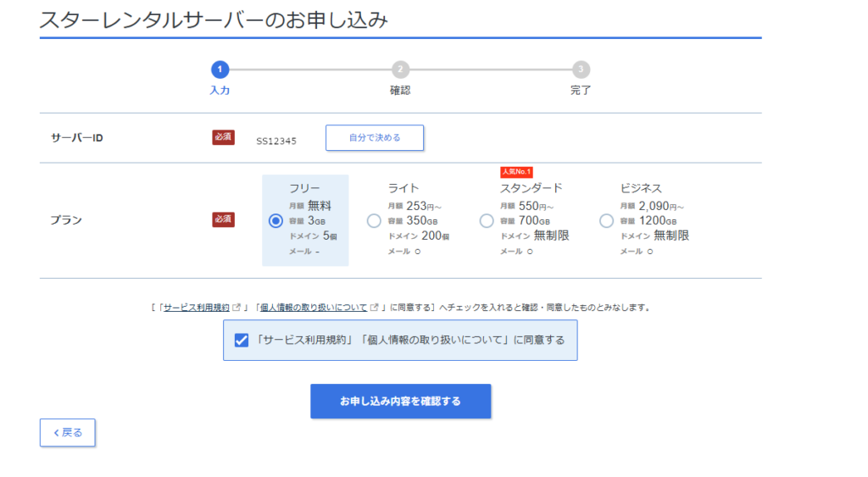Click the 入力 step label
The width and height of the screenshot is (868, 477).
[220, 90]
